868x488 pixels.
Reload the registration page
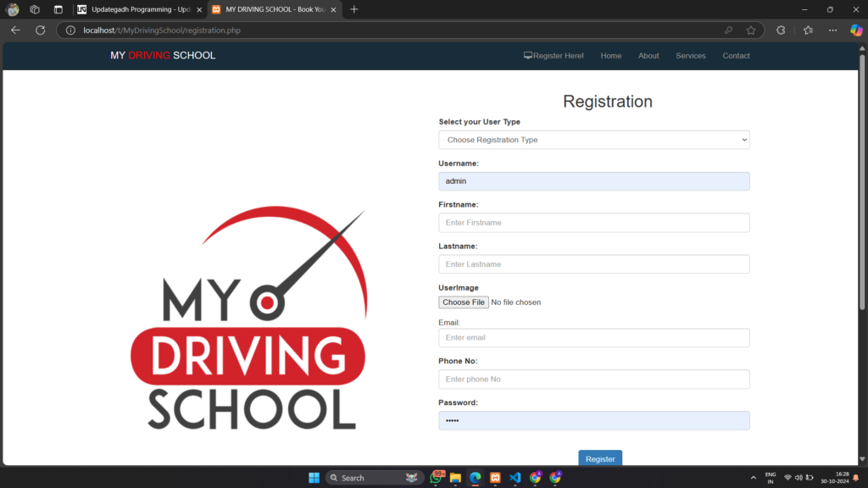pyautogui.click(x=41, y=30)
